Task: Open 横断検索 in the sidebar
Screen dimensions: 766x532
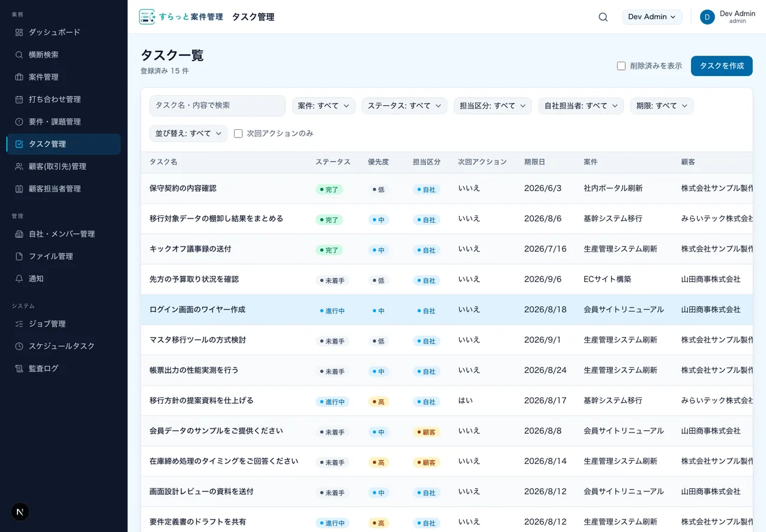Action: point(63,54)
